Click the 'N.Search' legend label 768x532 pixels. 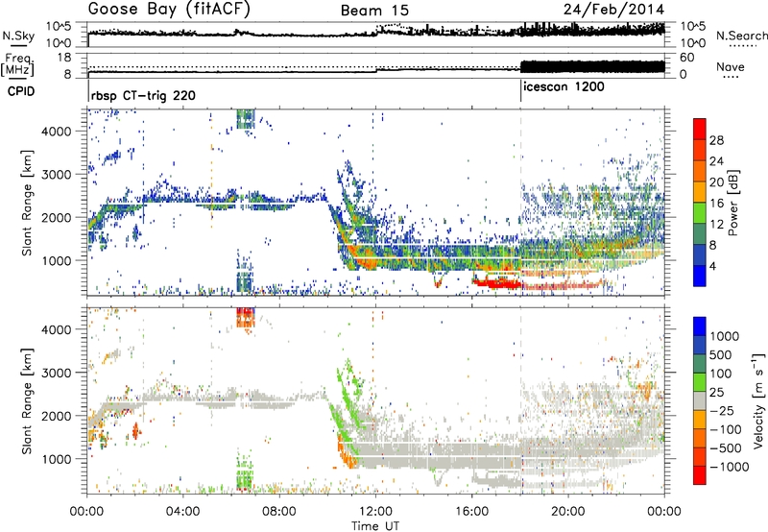tap(741, 36)
